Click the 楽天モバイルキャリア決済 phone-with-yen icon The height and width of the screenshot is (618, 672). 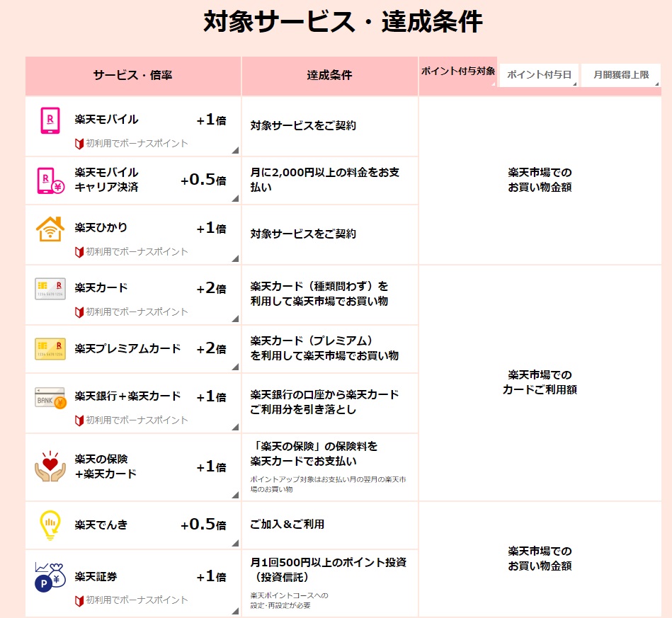(x=50, y=181)
